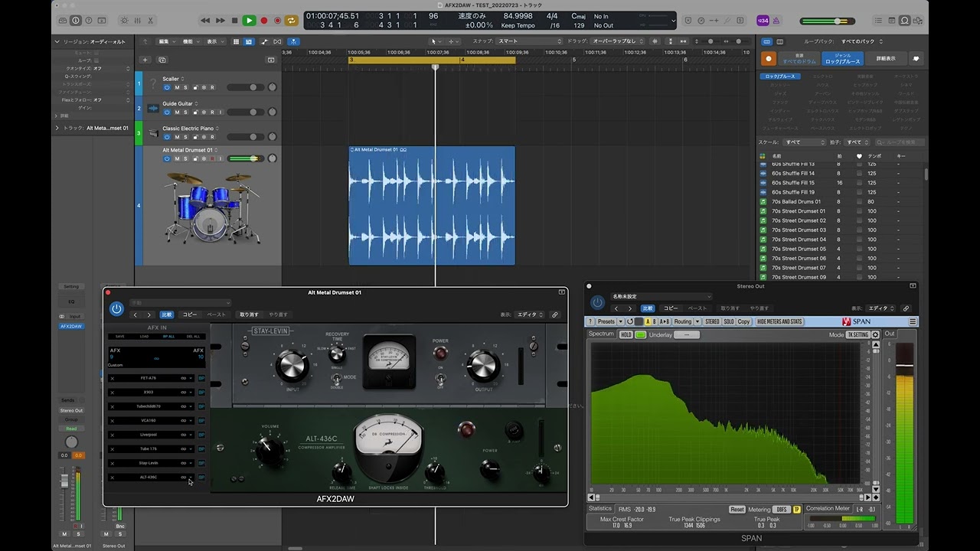
Task: Click the red Record button
Action: coord(264,21)
